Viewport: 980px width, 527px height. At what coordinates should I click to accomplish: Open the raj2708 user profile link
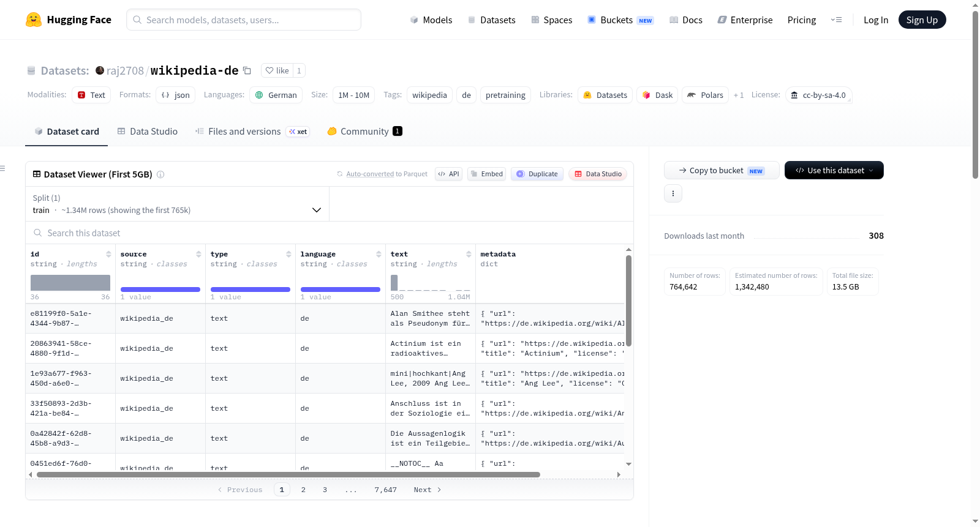tap(125, 70)
